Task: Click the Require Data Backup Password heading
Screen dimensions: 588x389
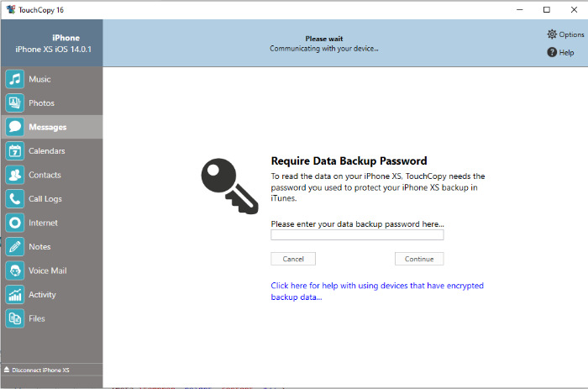Action: [349, 161]
